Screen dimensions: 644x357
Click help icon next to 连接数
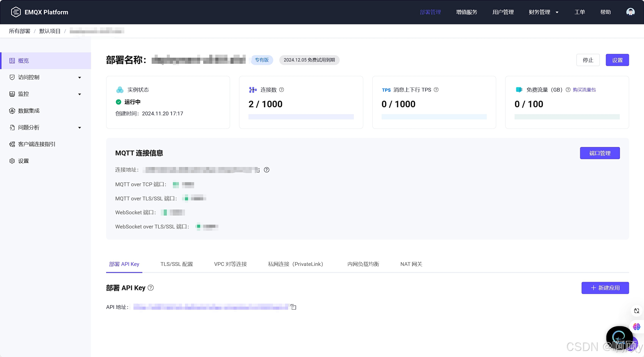coord(282,90)
